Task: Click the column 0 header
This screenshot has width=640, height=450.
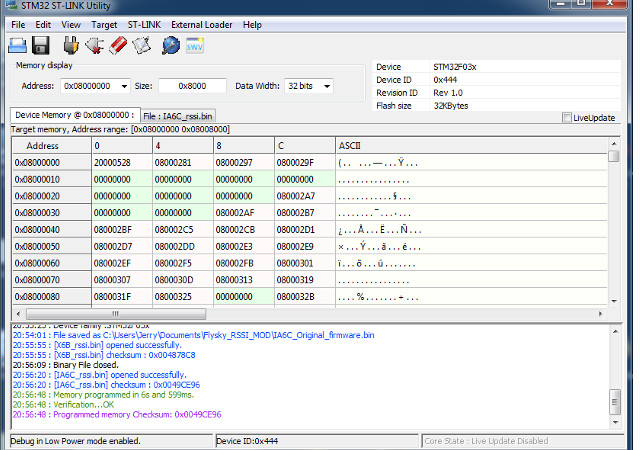Action: click(122, 146)
